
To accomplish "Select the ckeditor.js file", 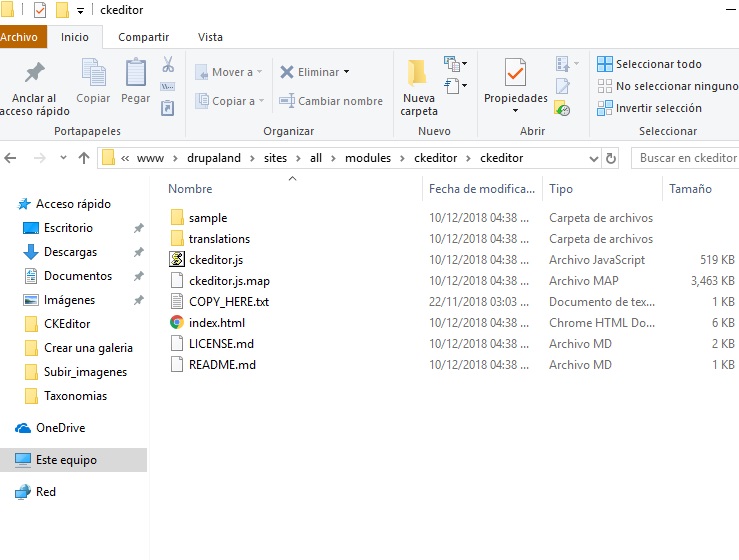I will tap(216, 260).
